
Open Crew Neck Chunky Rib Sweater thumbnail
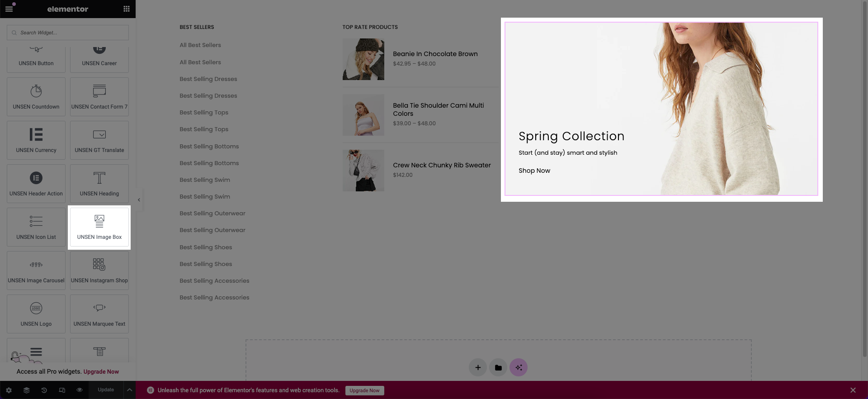point(363,171)
